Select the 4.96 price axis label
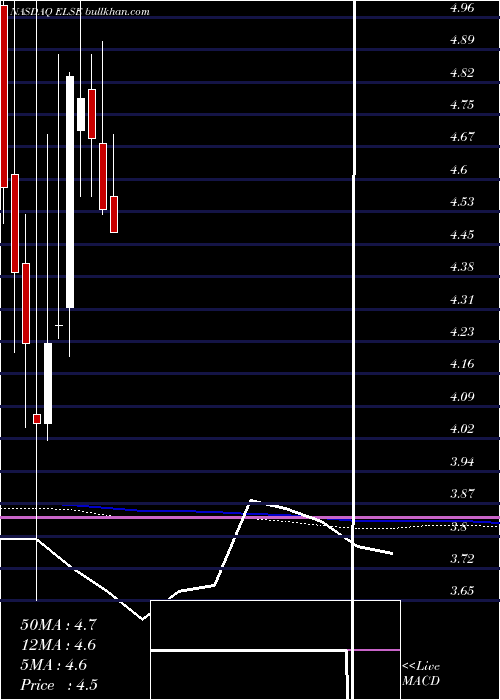The width and height of the screenshot is (500, 700). (462, 7)
